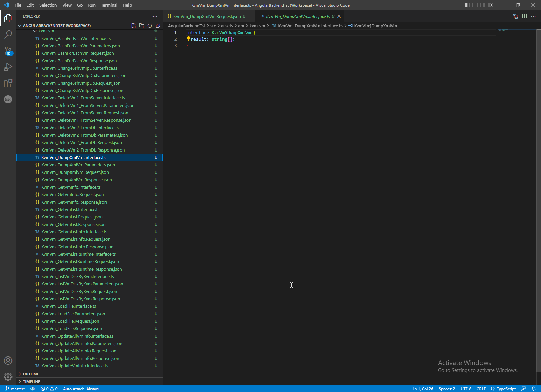Close the KvmVm_DumpXmlVm.Interface.ts tab
The width and height of the screenshot is (541, 392).
click(339, 16)
